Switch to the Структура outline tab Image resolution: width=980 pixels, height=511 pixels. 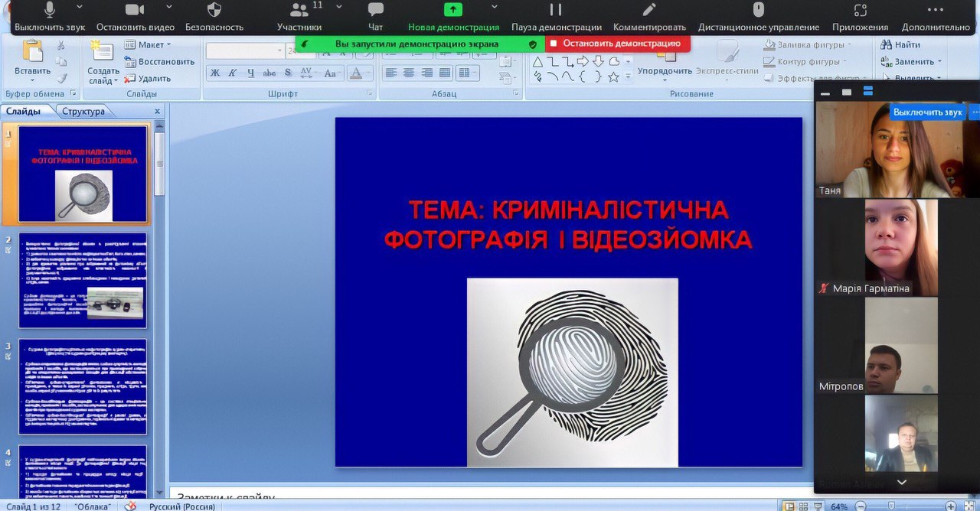pos(83,112)
